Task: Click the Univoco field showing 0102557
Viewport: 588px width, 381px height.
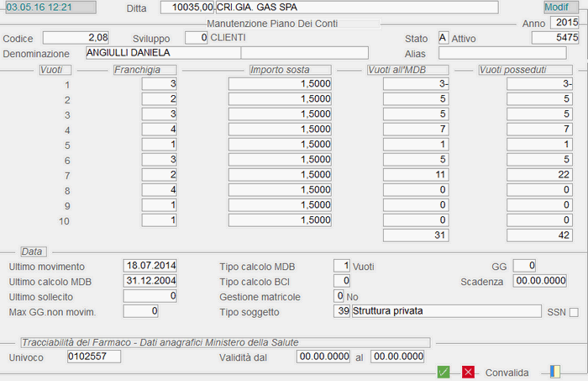Action: coord(94,357)
